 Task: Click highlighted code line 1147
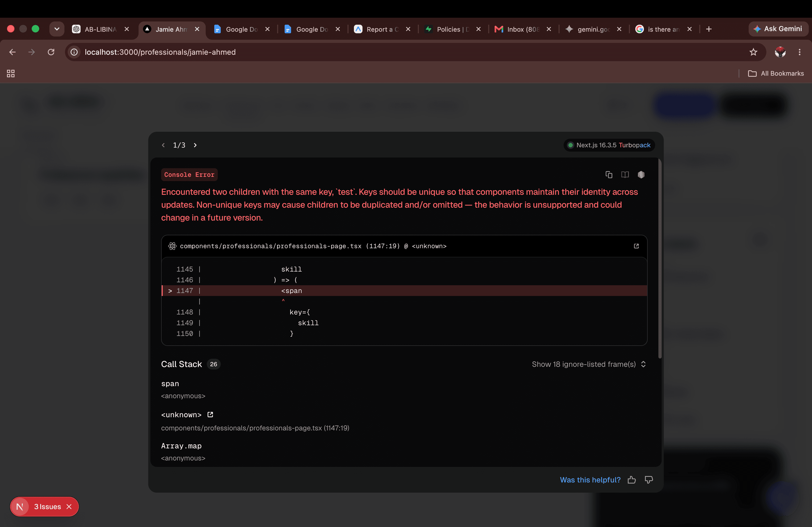(x=404, y=291)
